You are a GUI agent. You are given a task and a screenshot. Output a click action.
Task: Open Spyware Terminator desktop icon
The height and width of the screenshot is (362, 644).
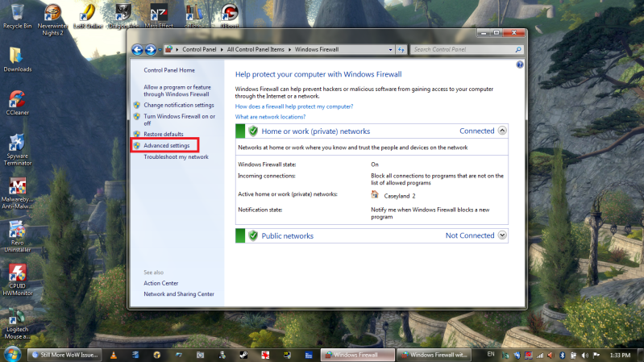[x=17, y=150]
